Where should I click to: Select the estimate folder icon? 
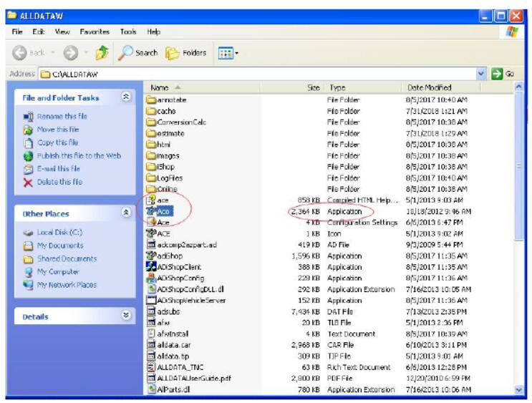click(151, 133)
